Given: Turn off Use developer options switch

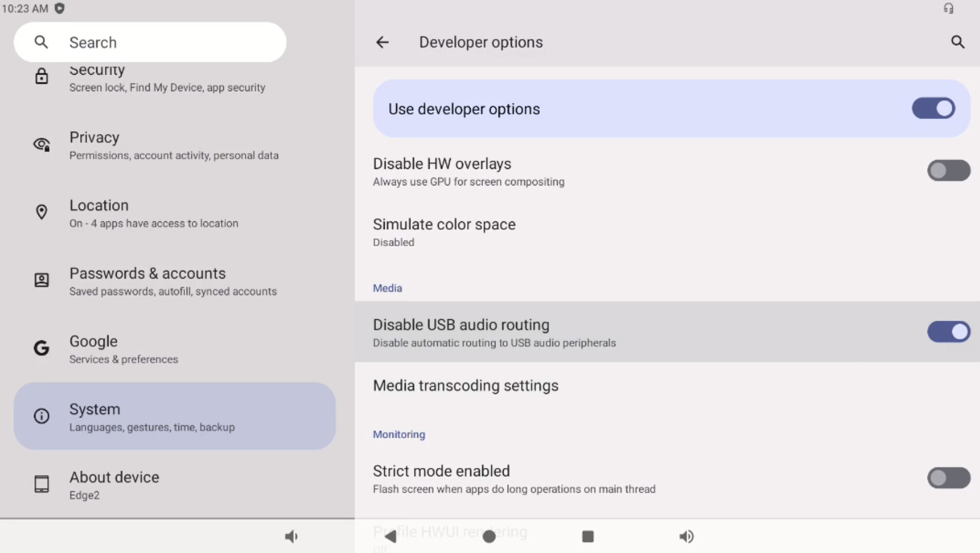Looking at the screenshot, I should (933, 109).
